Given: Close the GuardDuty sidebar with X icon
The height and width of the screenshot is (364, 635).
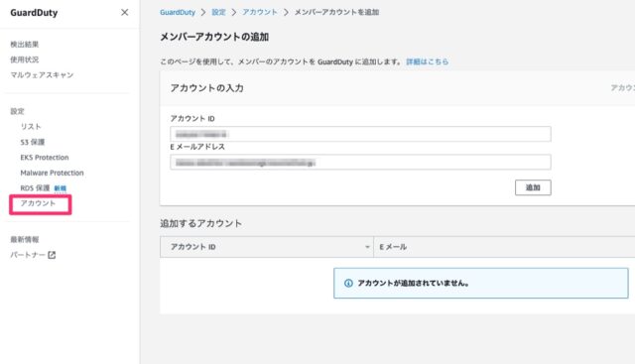Looking at the screenshot, I should (x=124, y=13).
